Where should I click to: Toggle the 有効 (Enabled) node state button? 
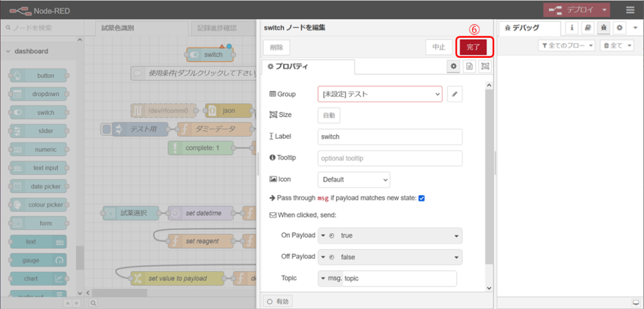pos(278,301)
